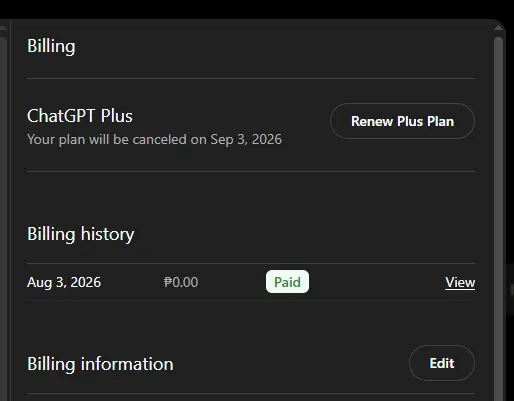Viewport: 514px width, 401px height.
Task: Click the partially visible element at right edge
Action: pos(511,290)
